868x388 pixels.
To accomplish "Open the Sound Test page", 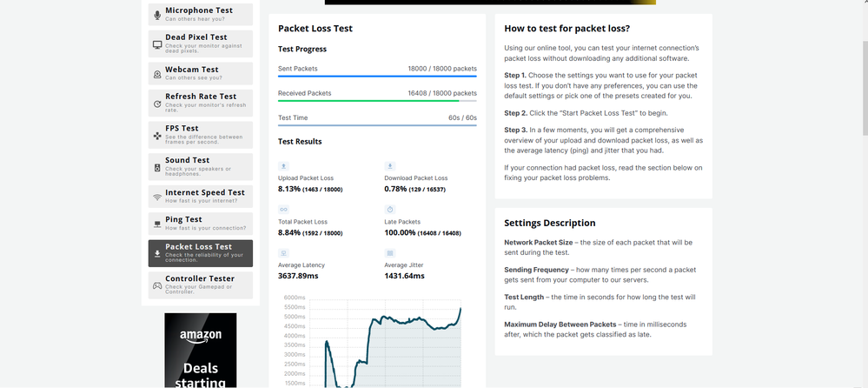I will click(201, 167).
